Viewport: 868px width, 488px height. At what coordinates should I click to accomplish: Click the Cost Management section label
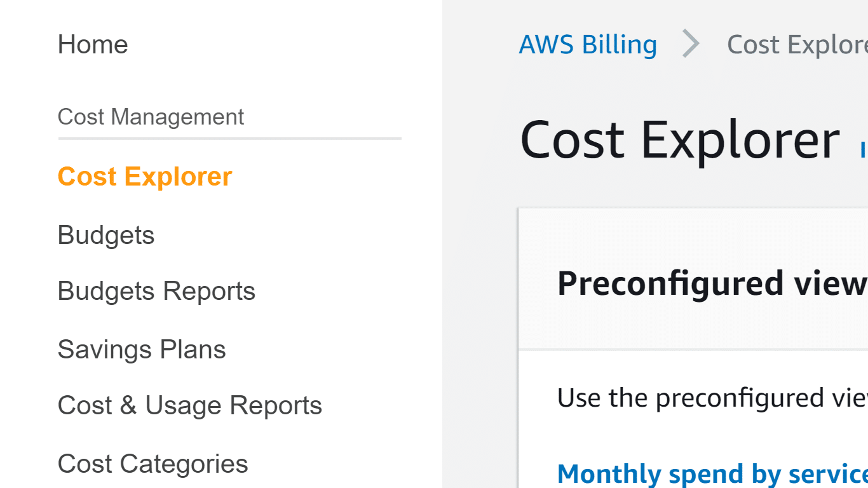tap(151, 116)
